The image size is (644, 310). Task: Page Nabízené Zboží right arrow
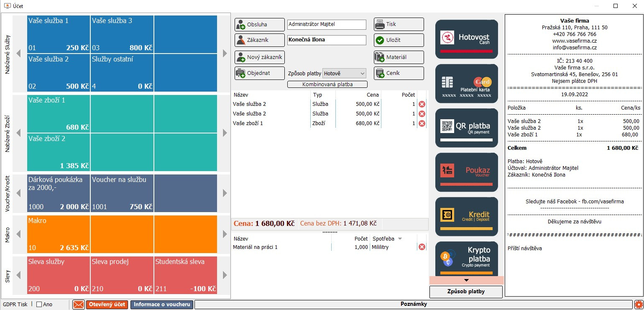coord(225,133)
